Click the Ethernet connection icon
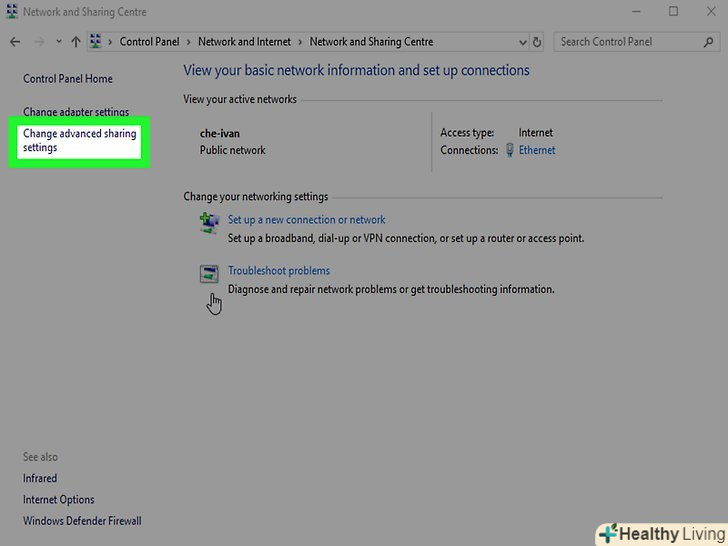The image size is (728, 546). click(x=509, y=150)
